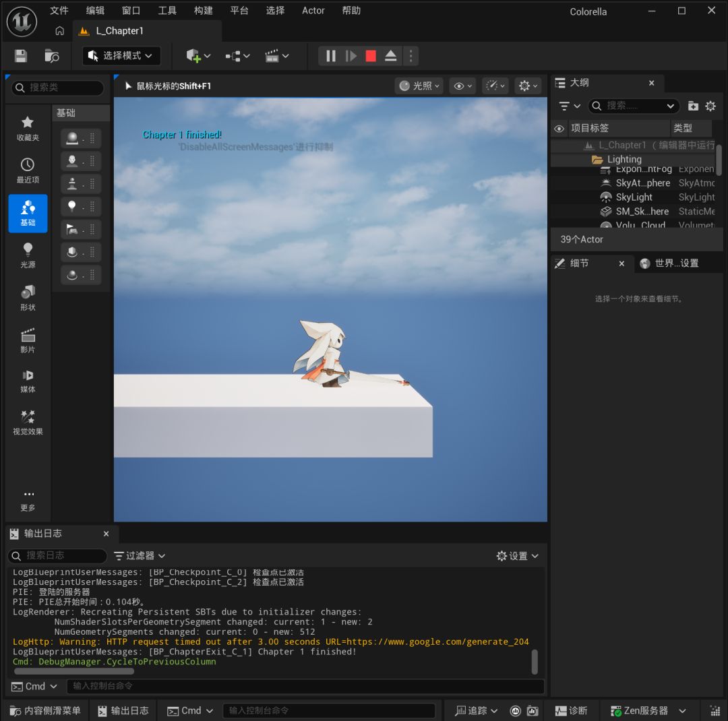Toggle visibility column eye in outliner header
The width and height of the screenshot is (728, 721).
559,129
